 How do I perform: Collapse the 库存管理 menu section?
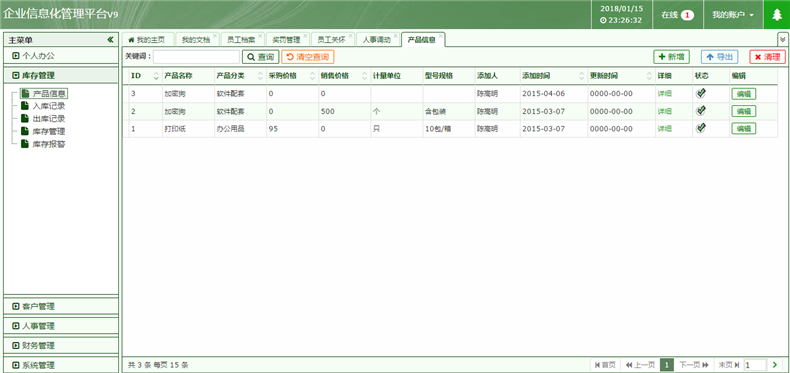pyautogui.click(x=61, y=76)
